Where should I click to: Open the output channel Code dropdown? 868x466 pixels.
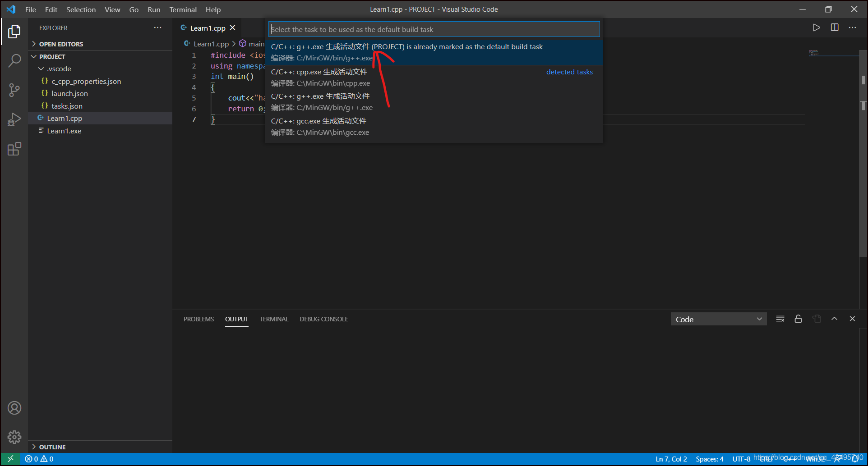point(719,319)
